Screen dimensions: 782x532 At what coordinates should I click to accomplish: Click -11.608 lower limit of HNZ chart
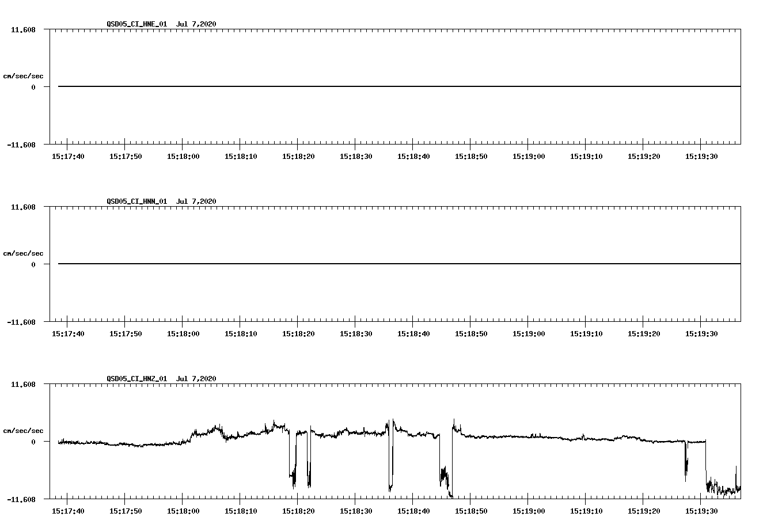[x=21, y=500]
